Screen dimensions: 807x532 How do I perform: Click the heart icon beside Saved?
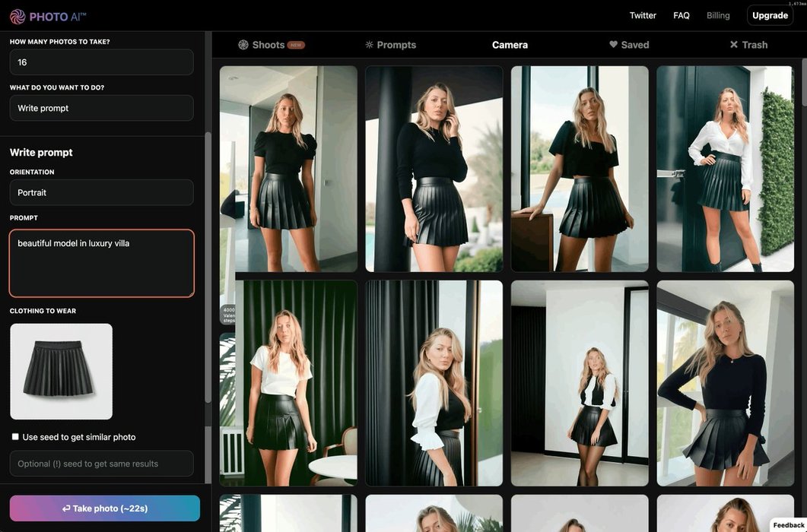tap(613, 45)
